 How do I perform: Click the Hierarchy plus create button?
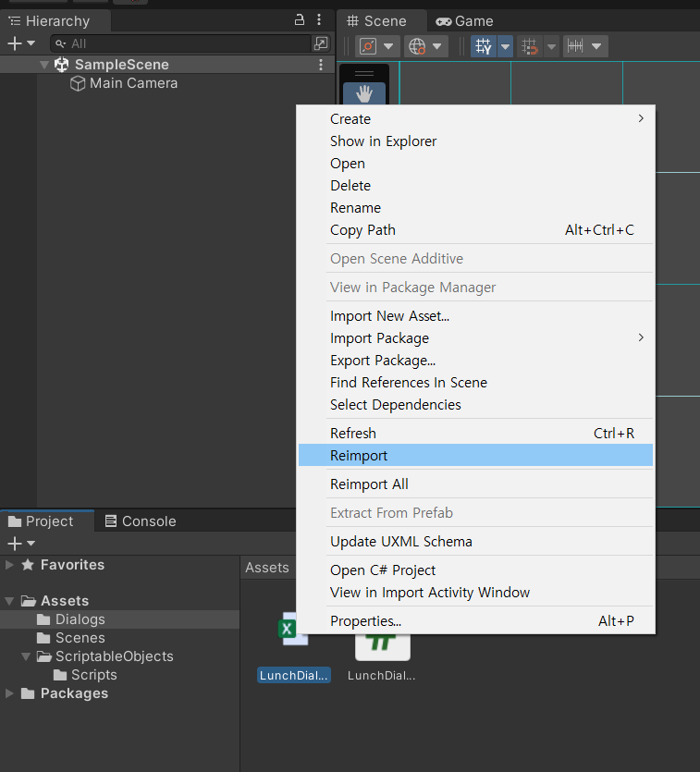click(15, 43)
